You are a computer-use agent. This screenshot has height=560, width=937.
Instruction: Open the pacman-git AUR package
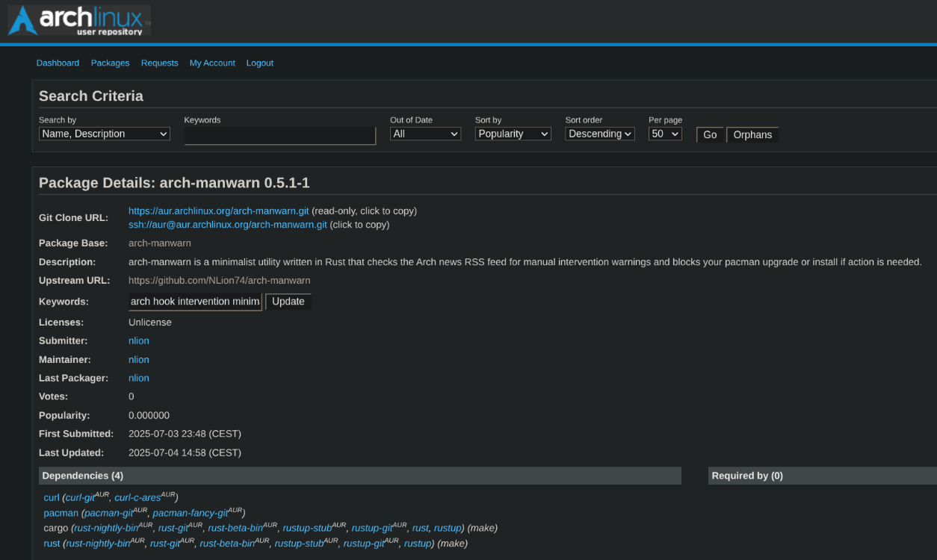109,514
